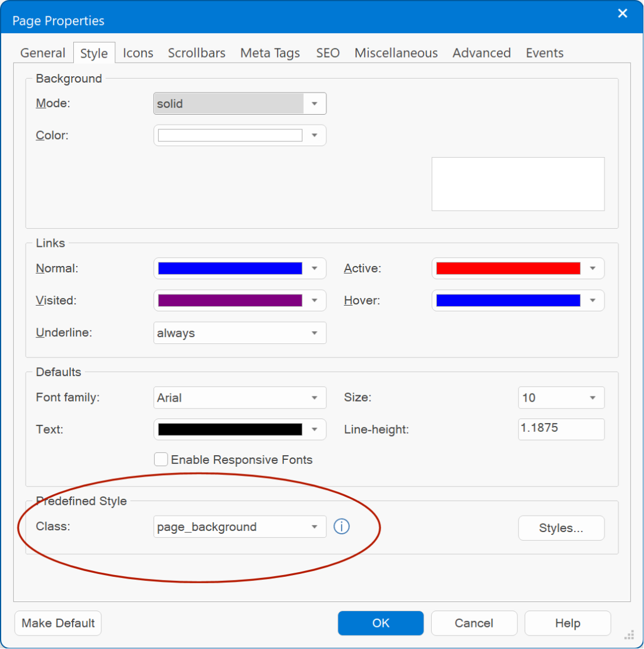Switch to the General tab
The width and height of the screenshot is (644, 649).
[42, 53]
